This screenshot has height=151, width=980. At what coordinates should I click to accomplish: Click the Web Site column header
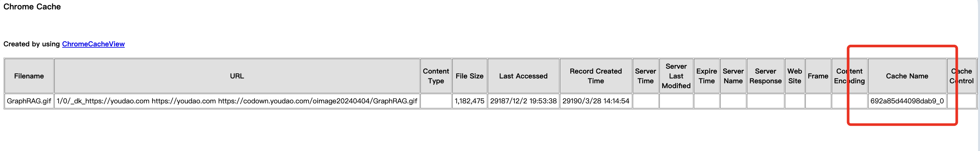pyautogui.click(x=794, y=76)
